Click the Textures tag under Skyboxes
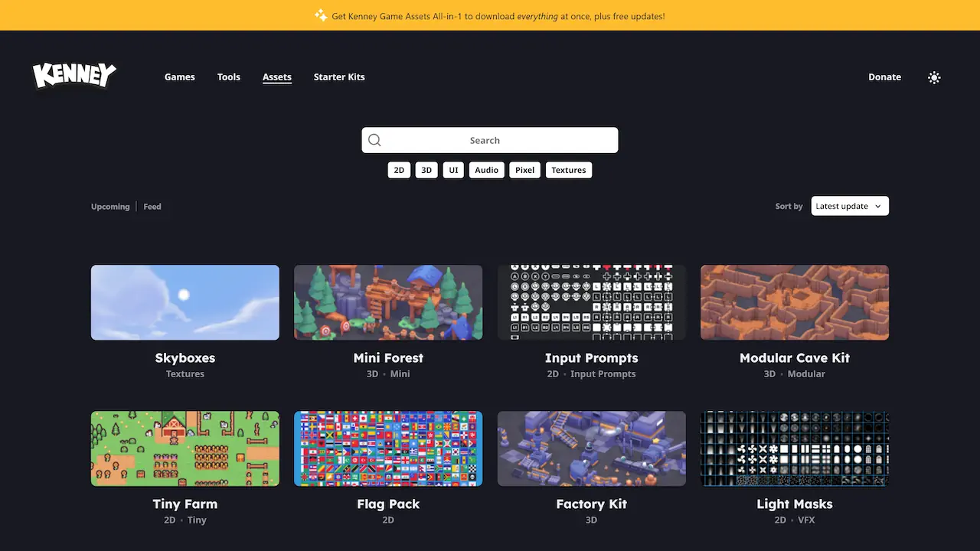The height and width of the screenshot is (551, 980). point(185,374)
